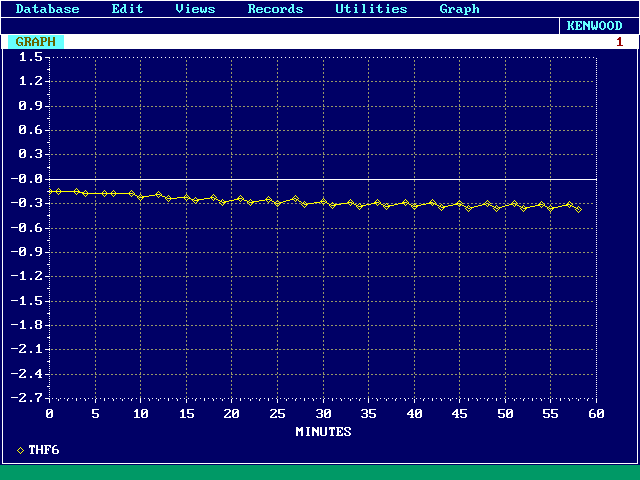Click the 20 x-axis tick label

(231, 414)
